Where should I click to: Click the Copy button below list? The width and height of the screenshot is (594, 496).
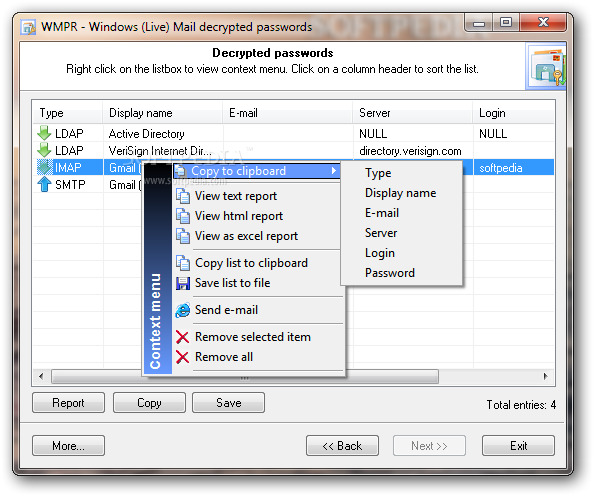(x=149, y=402)
